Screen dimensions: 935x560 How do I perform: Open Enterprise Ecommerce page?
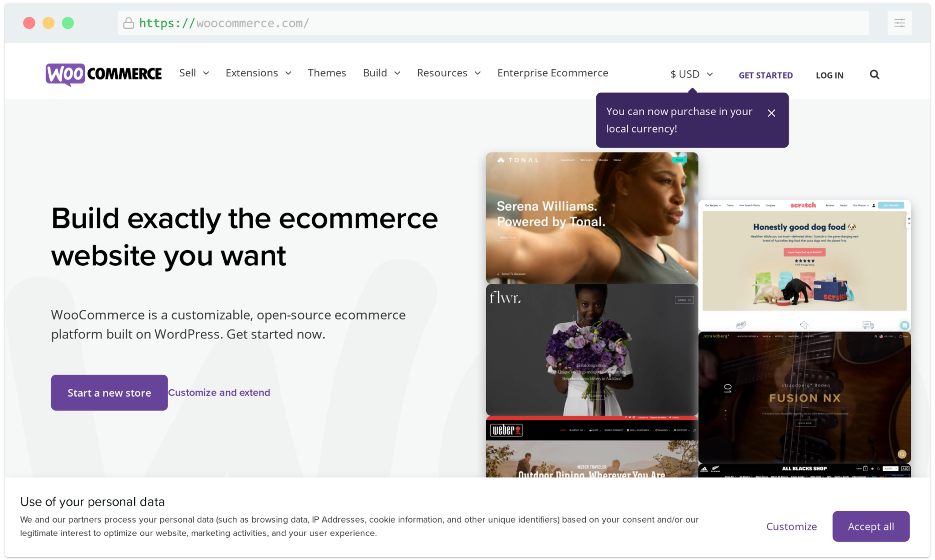point(552,73)
